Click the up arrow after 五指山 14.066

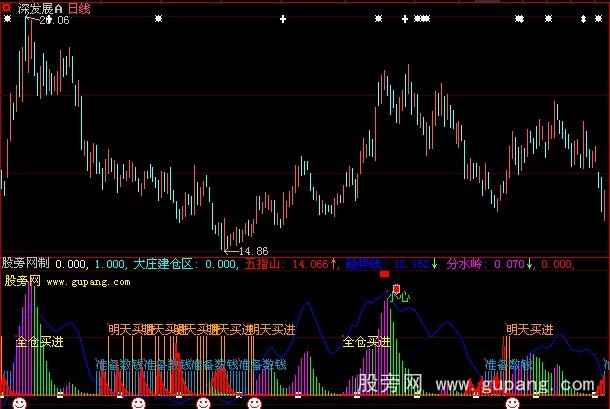coord(333,264)
